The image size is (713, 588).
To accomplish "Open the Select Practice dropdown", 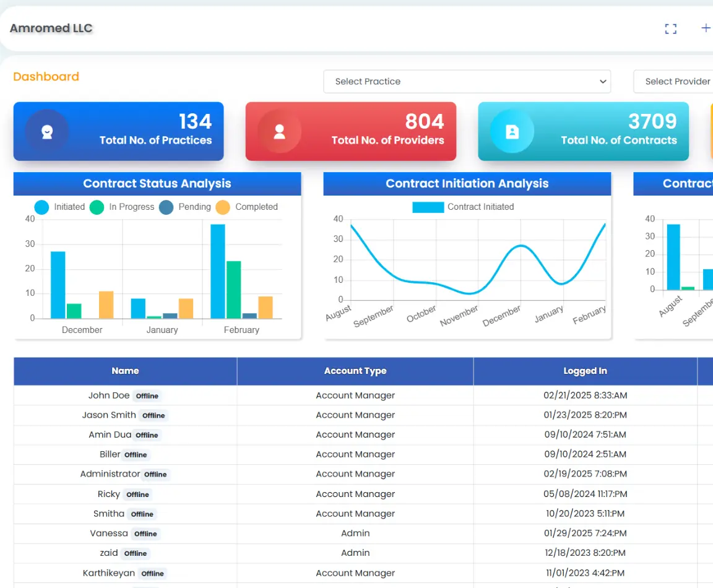I will [467, 82].
